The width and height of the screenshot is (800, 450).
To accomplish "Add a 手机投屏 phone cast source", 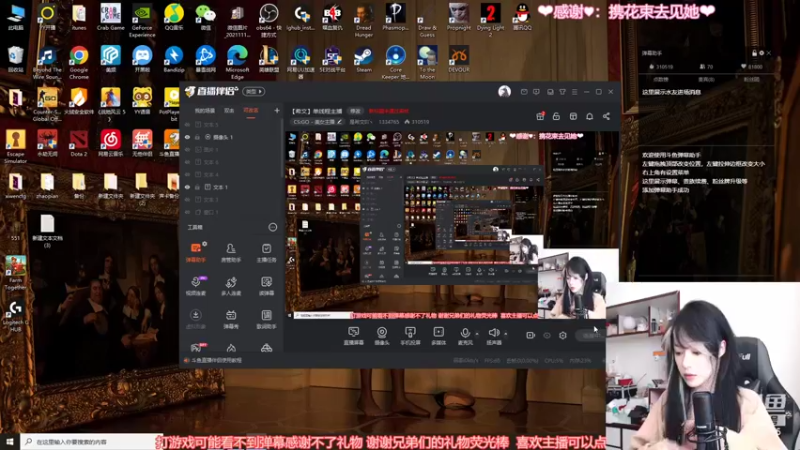I will tap(410, 336).
